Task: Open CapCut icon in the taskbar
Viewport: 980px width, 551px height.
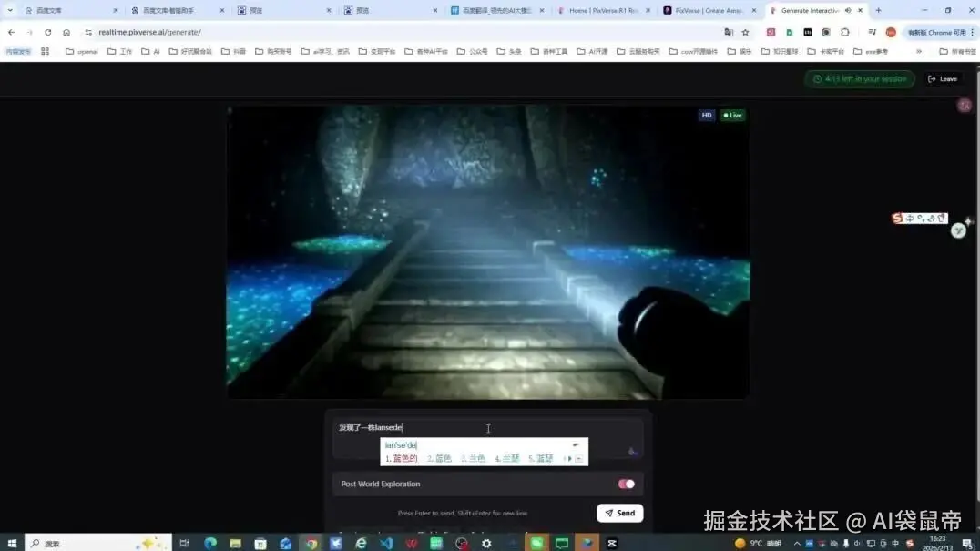Action: coord(612,543)
